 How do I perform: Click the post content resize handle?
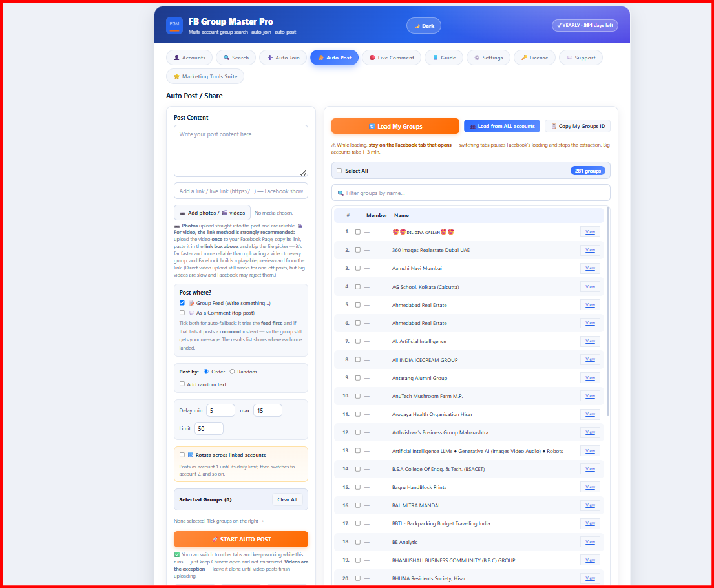coord(303,173)
